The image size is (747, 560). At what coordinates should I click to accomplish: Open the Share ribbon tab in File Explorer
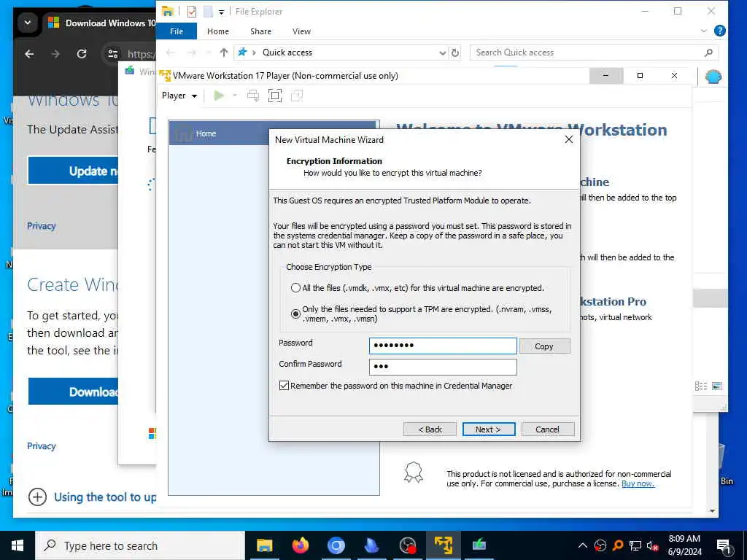pos(260,31)
